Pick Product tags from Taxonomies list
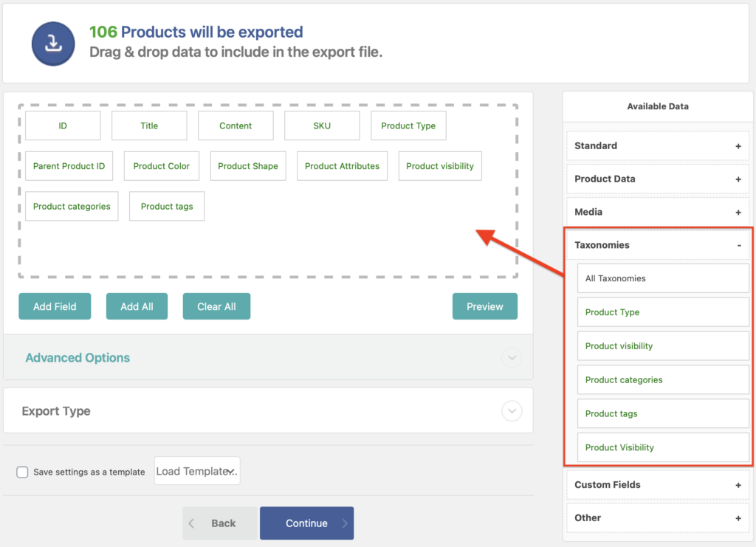 tap(662, 413)
